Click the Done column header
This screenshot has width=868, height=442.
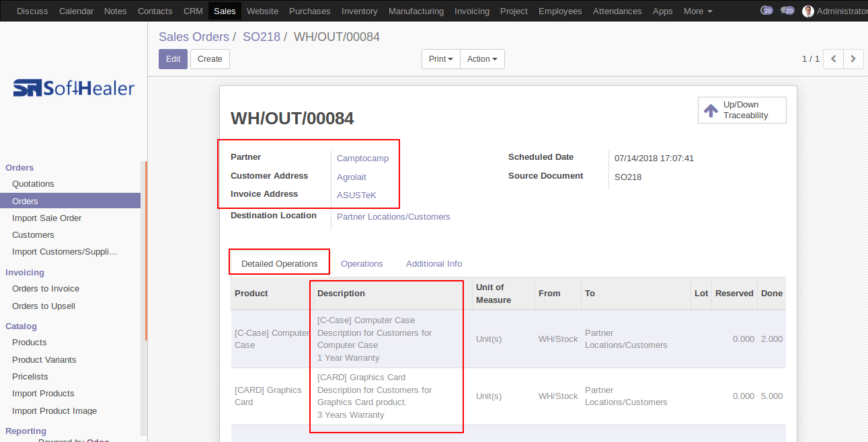[772, 294]
